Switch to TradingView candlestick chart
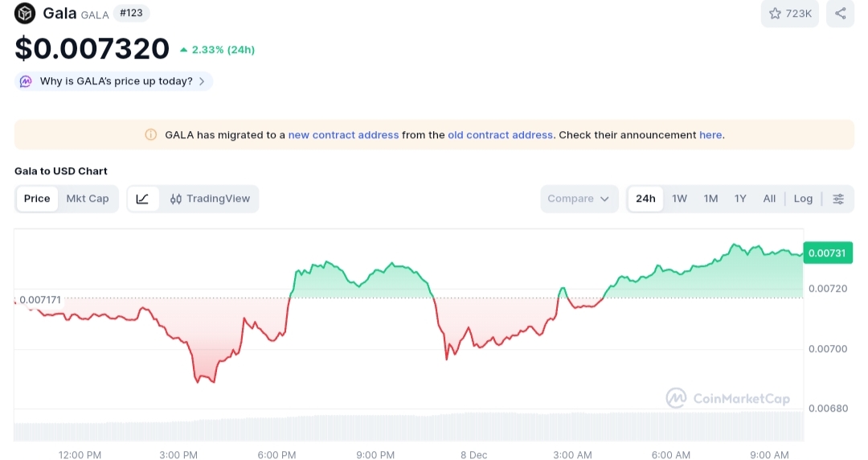Image resolution: width=868 pixels, height=460 pixels. click(x=211, y=199)
